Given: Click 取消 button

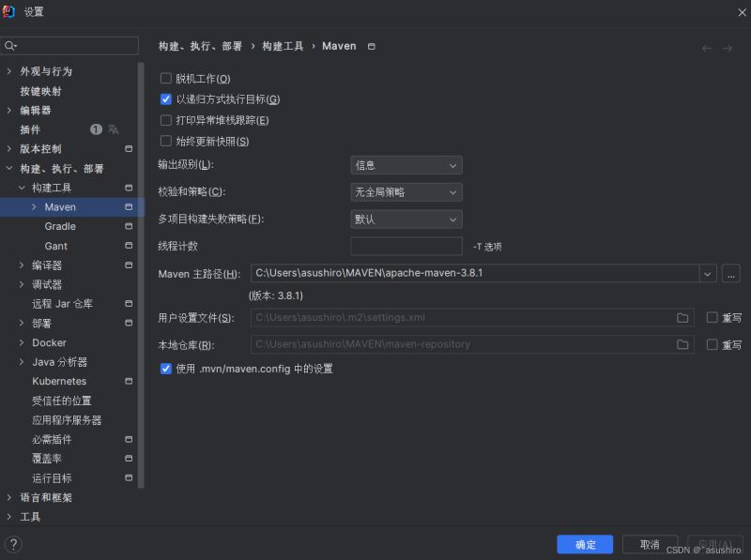Looking at the screenshot, I should [x=650, y=544].
